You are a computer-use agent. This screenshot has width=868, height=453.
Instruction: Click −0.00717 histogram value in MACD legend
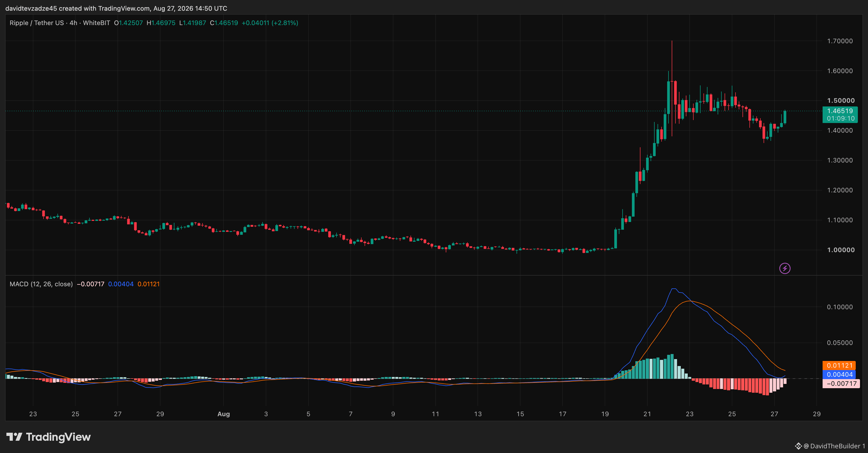(91, 284)
